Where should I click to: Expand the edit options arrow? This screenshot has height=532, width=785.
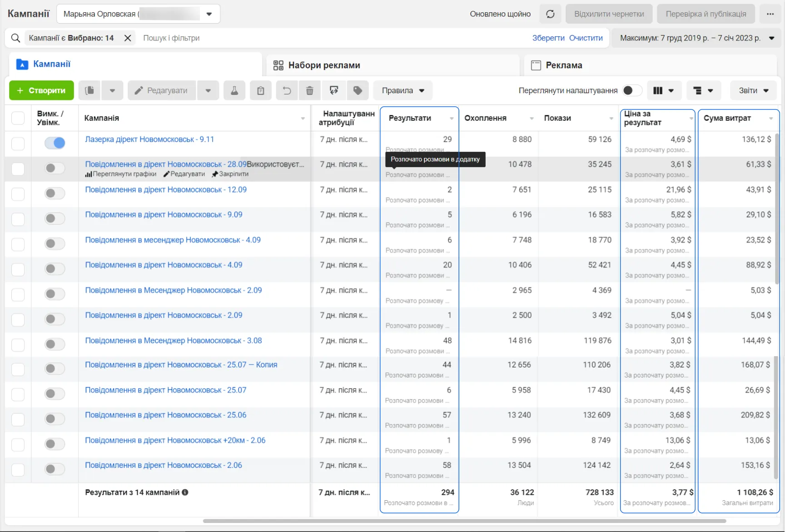(208, 90)
